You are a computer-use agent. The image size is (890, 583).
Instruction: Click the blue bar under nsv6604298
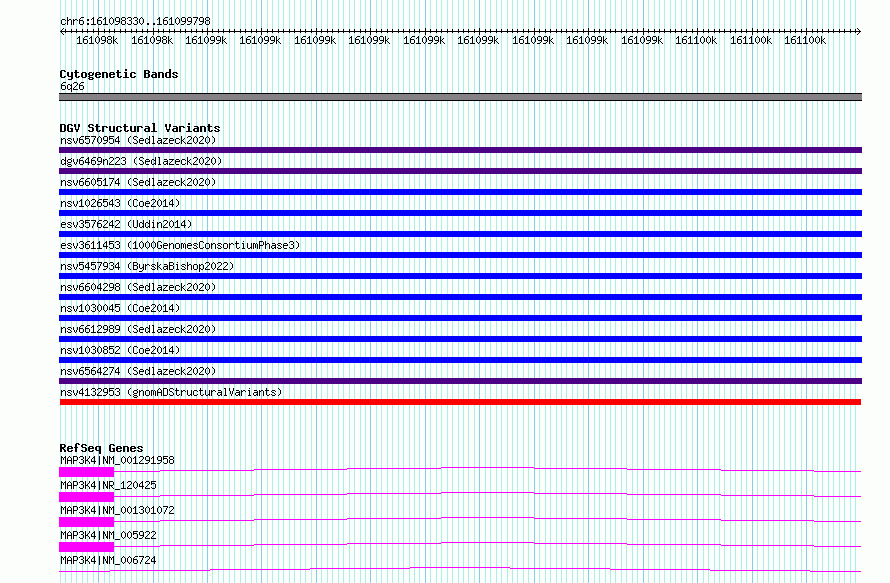click(460, 297)
